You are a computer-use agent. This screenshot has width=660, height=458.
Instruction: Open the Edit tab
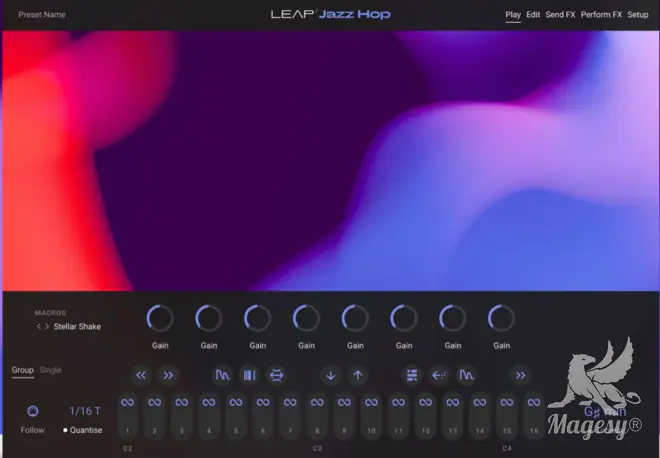click(533, 15)
